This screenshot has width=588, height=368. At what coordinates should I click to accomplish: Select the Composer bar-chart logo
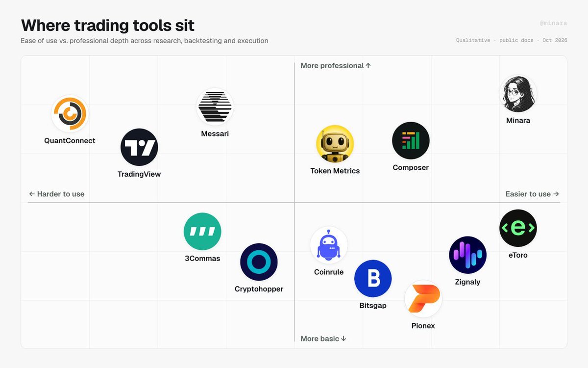click(x=411, y=141)
